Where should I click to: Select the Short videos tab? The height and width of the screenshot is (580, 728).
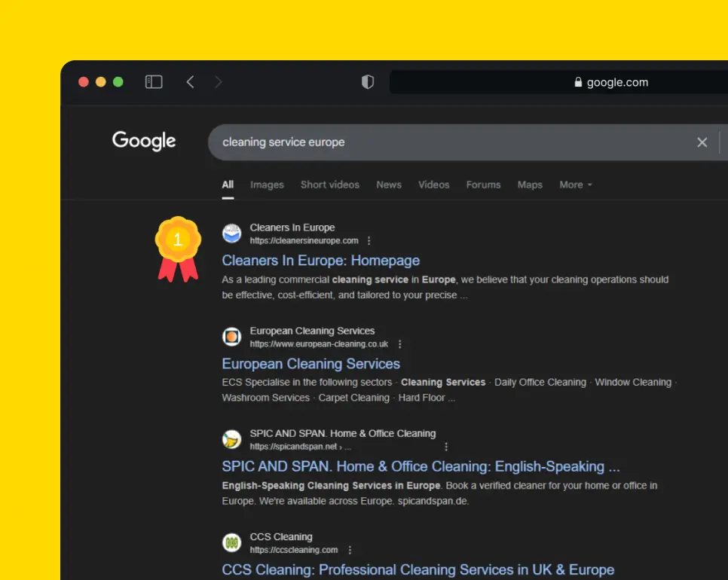coord(329,185)
